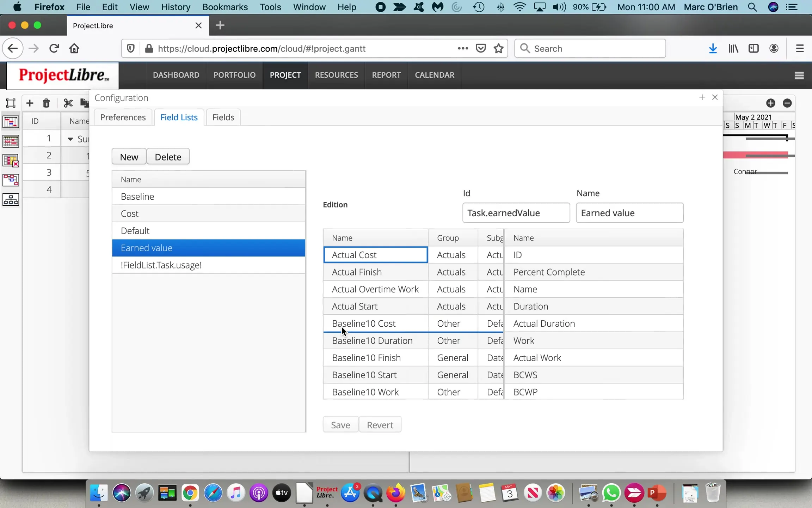Open the RESOURCES navigation item
812x508 pixels.
pyautogui.click(x=336, y=75)
